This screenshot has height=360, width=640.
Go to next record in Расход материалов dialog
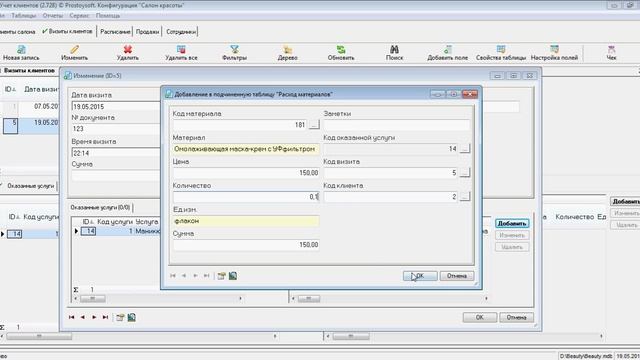click(x=195, y=276)
